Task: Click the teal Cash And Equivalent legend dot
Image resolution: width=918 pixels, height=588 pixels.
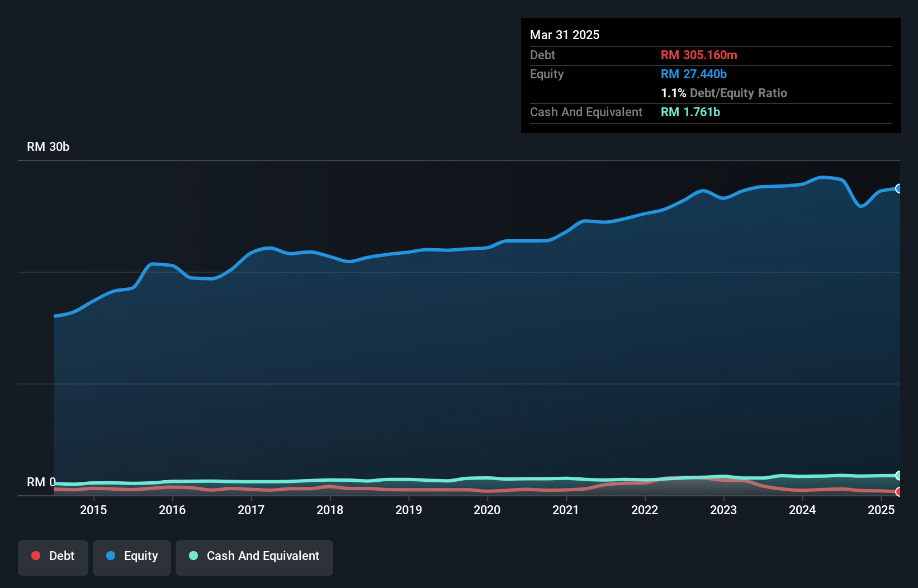Action: coord(193,556)
